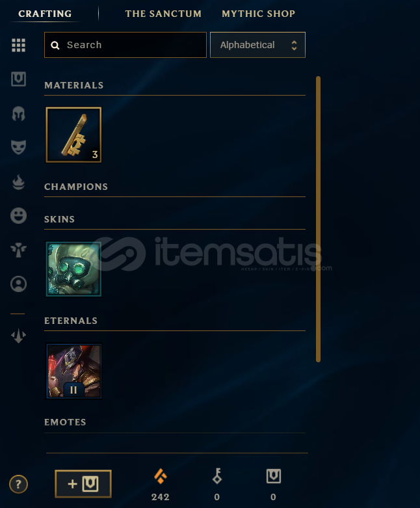Switch to the Mythic Shop tab
Screen dimensions: 420x508
pos(258,14)
